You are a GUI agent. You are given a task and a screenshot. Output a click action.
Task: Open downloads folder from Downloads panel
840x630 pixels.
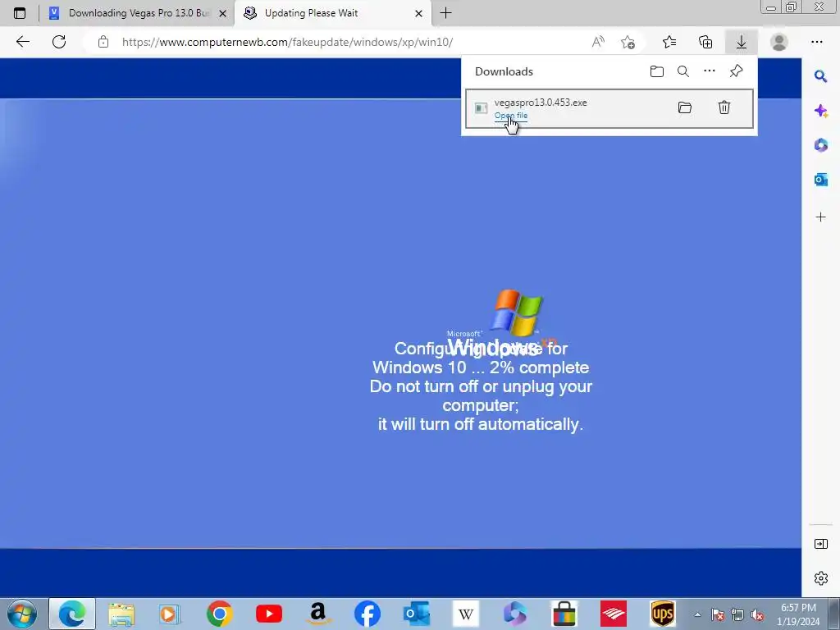coord(657,71)
